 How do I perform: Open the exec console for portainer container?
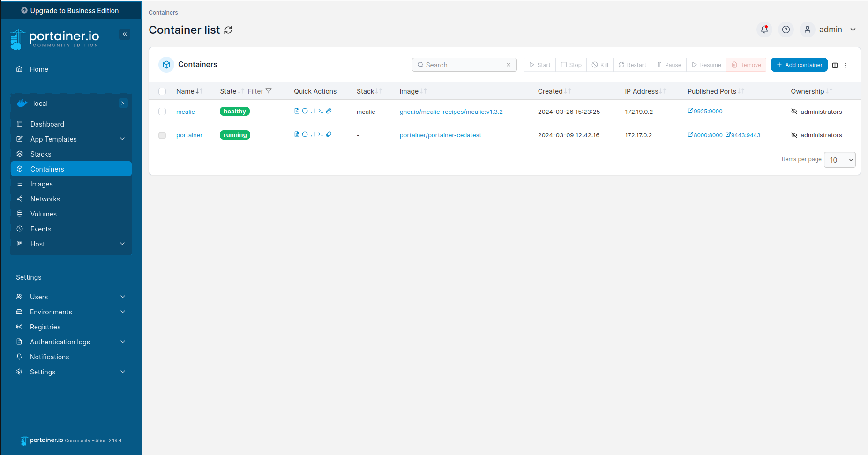(x=321, y=134)
